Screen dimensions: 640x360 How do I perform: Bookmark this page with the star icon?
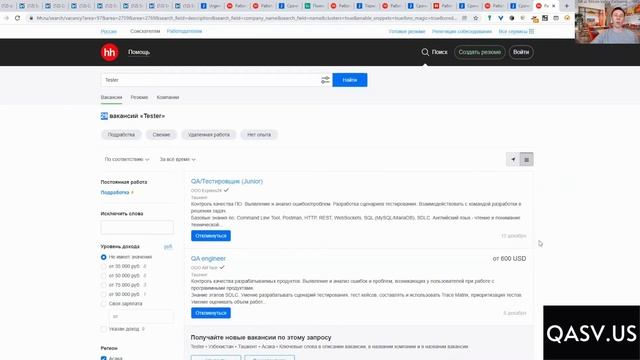(476, 18)
